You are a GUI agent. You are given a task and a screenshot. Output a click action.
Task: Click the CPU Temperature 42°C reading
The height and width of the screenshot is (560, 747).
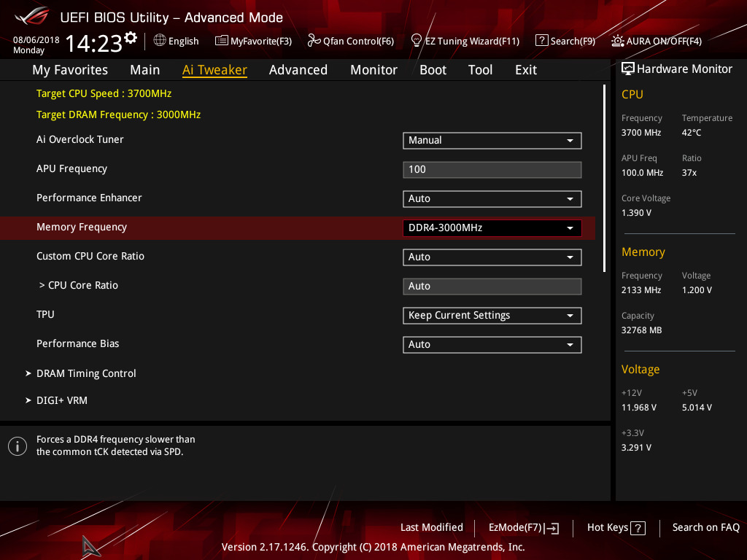click(692, 133)
